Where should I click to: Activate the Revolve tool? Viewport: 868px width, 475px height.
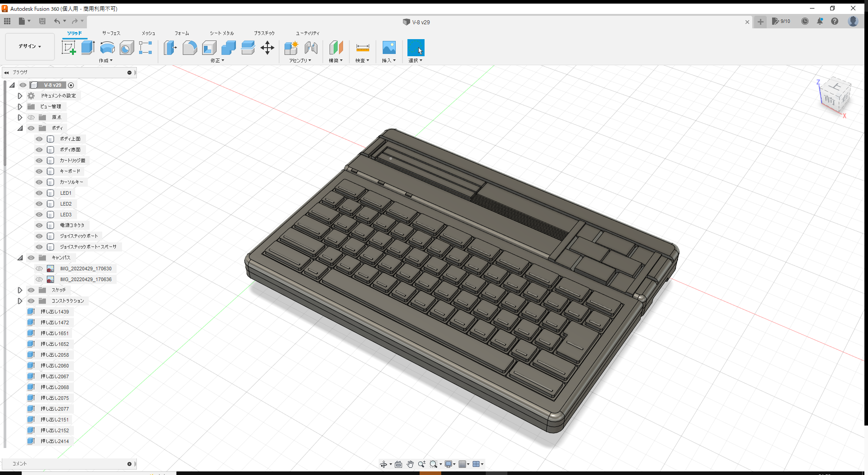coord(107,47)
